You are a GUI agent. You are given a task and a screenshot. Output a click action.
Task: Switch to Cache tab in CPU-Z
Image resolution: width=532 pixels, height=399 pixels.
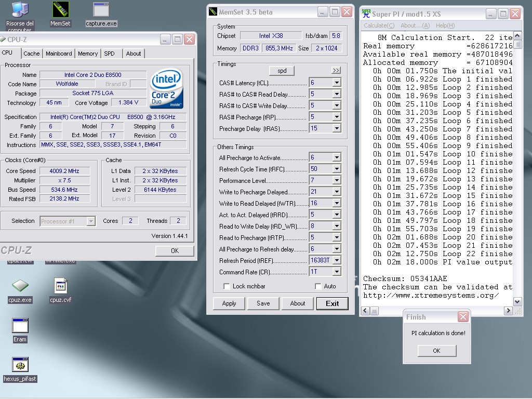pos(32,54)
